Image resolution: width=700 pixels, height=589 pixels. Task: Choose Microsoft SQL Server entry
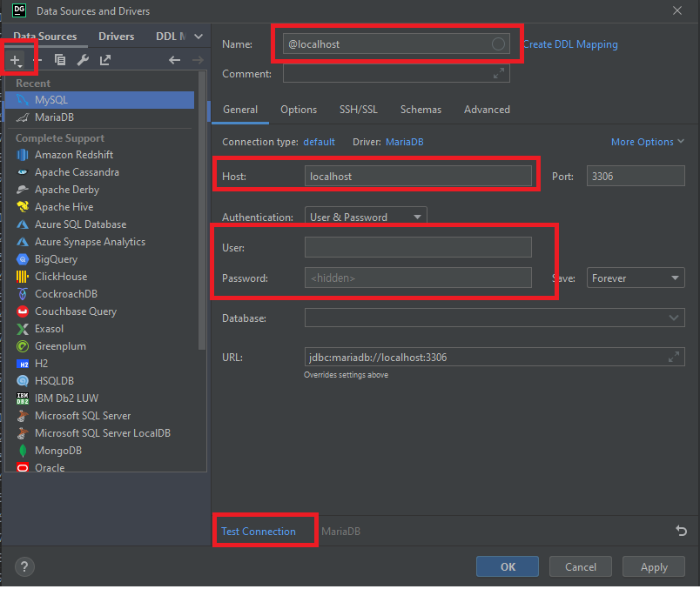pos(100,416)
